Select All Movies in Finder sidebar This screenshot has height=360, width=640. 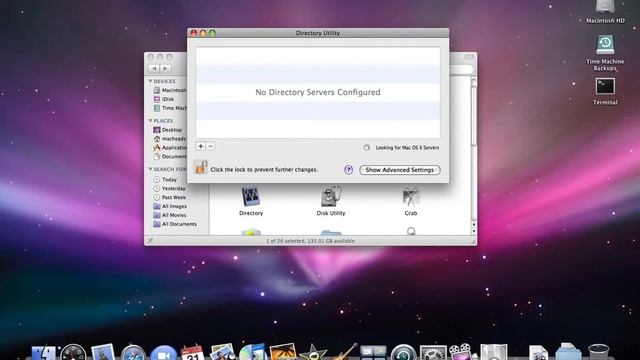coord(170,215)
